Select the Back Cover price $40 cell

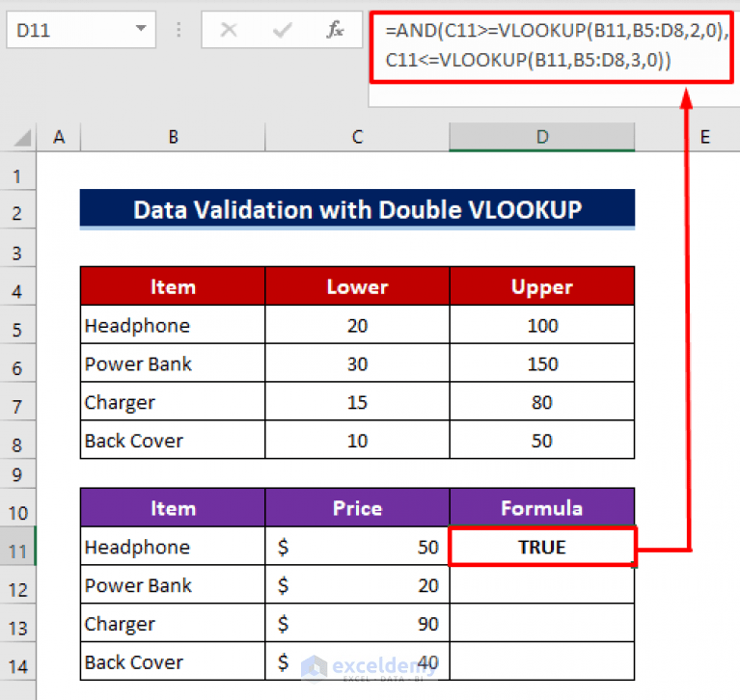(357, 661)
